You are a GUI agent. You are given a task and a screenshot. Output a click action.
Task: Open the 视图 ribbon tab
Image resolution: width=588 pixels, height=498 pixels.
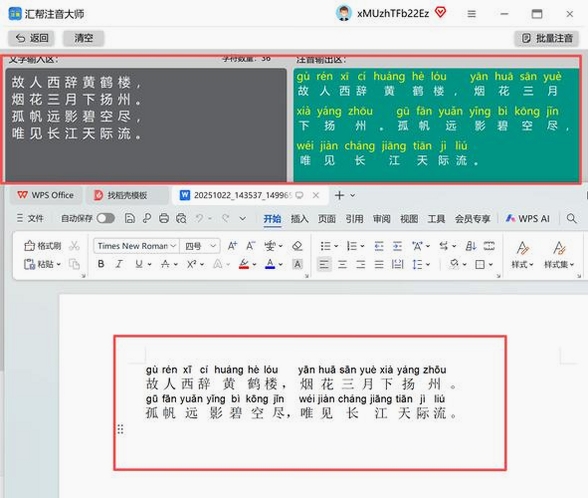tap(409, 219)
